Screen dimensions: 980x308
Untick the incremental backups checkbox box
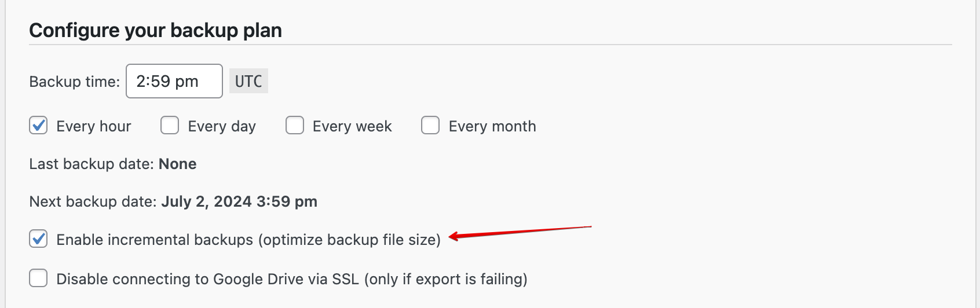click(x=38, y=239)
